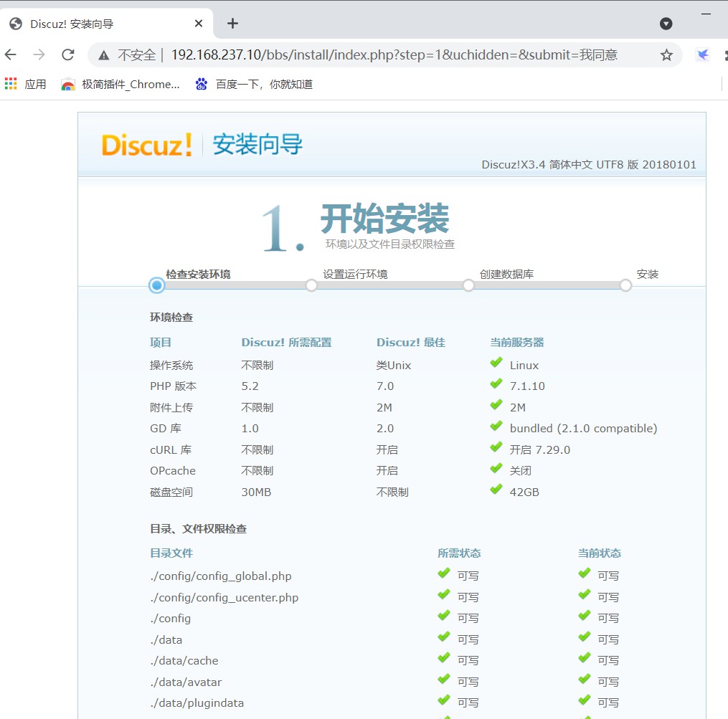Click the PHP 版本 row label
This screenshot has width=728, height=719.
[173, 386]
